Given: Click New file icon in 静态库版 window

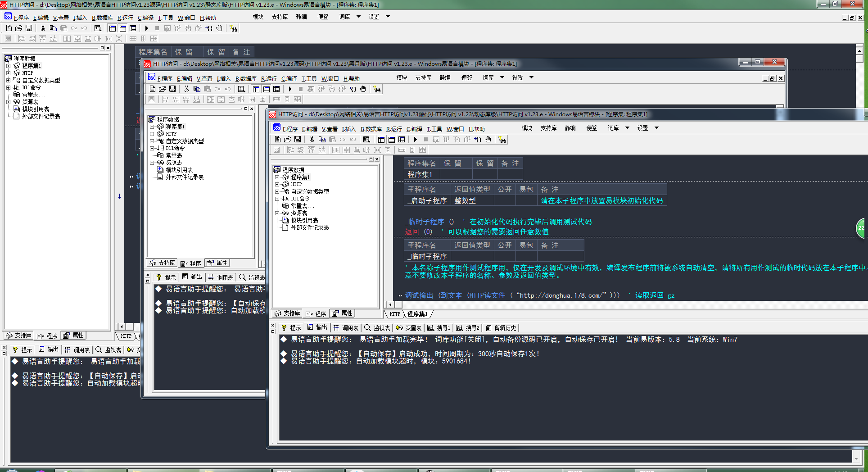Looking at the screenshot, I should point(9,28).
